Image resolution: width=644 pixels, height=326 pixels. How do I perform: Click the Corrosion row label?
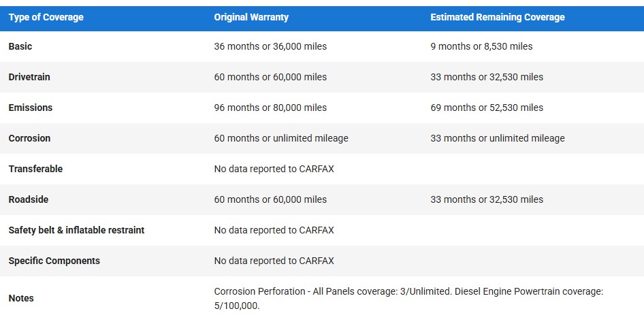[29, 138]
